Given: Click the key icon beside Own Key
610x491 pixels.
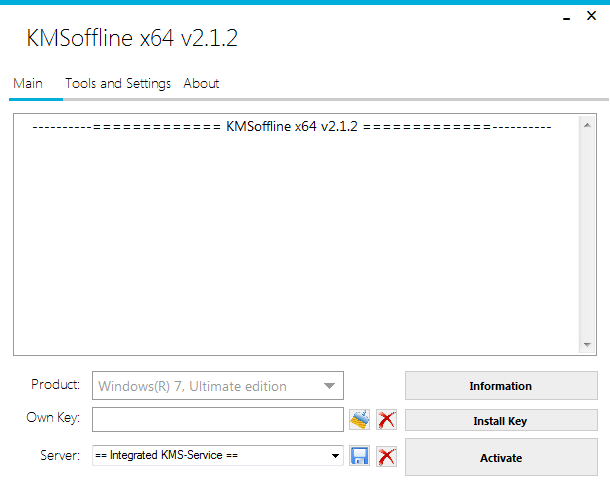Looking at the screenshot, I should pyautogui.click(x=360, y=420).
